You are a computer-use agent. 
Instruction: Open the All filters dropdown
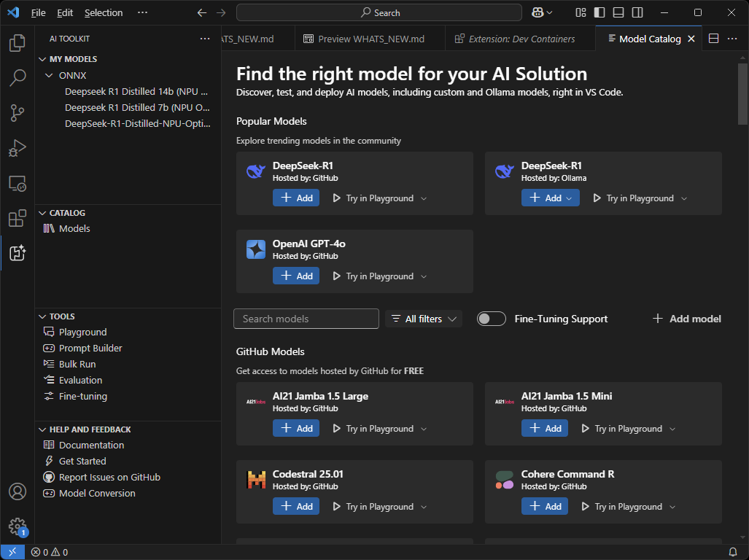click(423, 319)
